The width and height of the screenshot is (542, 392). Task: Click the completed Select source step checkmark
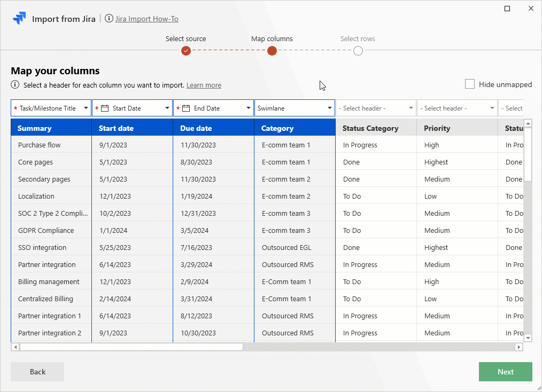click(185, 51)
